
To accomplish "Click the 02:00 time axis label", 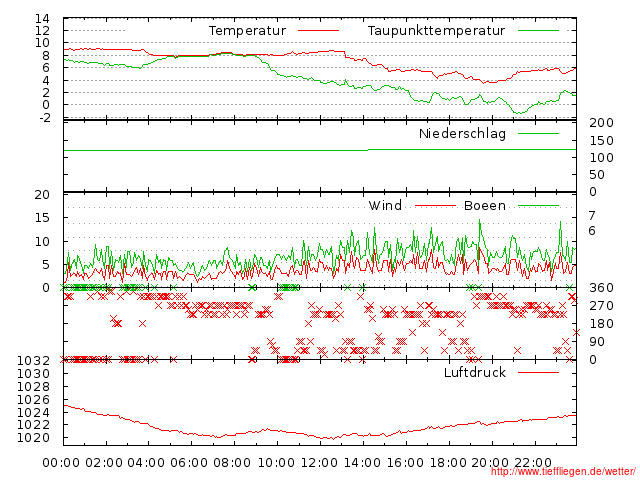I will pos(104,463).
